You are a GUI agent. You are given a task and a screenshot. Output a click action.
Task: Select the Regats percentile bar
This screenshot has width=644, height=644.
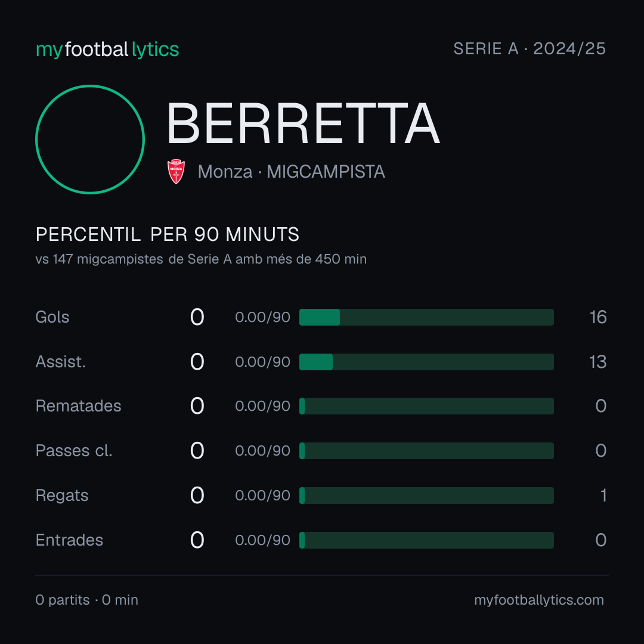tap(426, 496)
